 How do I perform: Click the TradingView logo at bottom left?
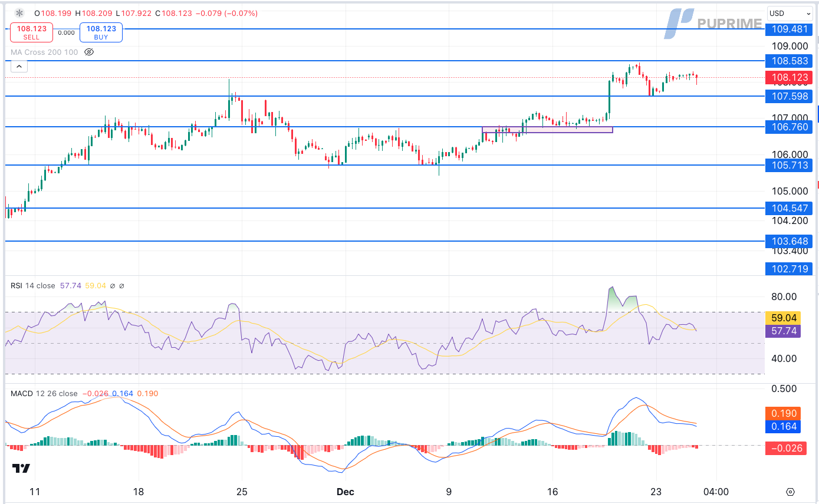(21, 468)
